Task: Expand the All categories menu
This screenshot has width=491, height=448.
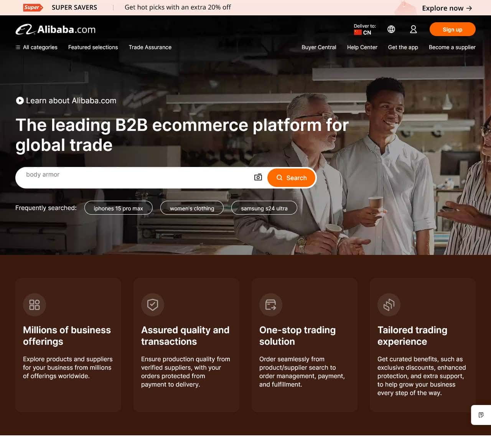Action: [x=36, y=47]
